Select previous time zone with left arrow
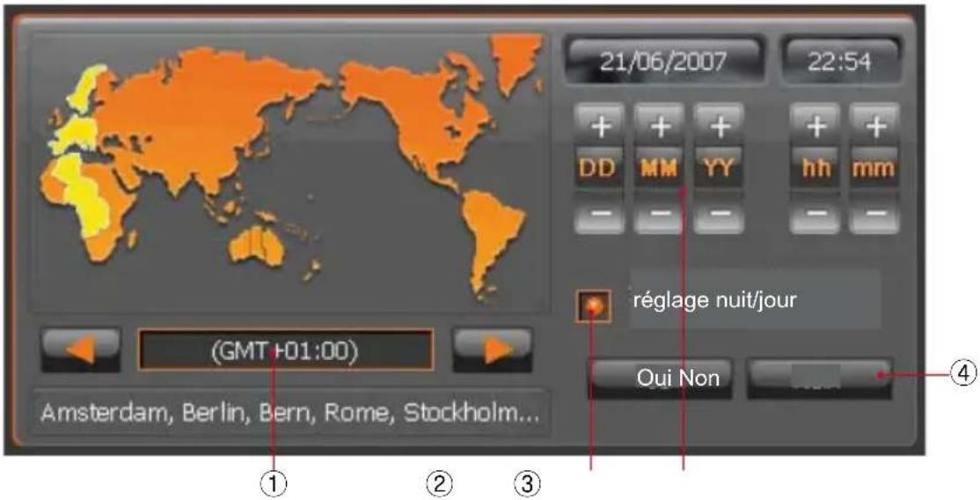The image size is (980, 500). point(80,350)
